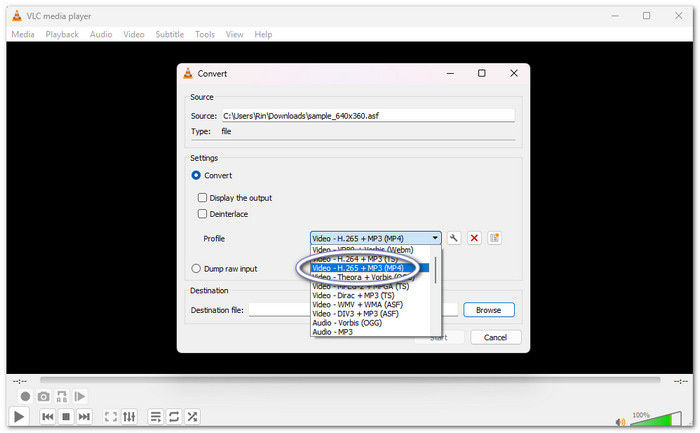Open the Media menu
This screenshot has width=700, height=433.
pyautogui.click(x=23, y=34)
